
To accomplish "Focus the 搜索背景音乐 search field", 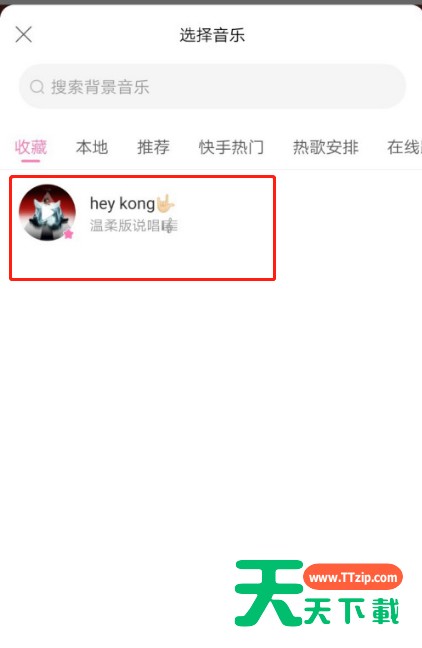I will point(212,86).
